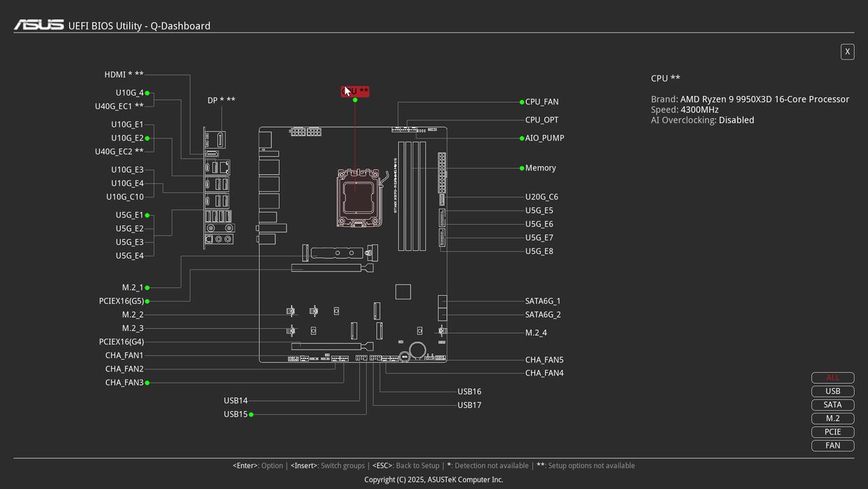Select the USB15 header label

236,415
